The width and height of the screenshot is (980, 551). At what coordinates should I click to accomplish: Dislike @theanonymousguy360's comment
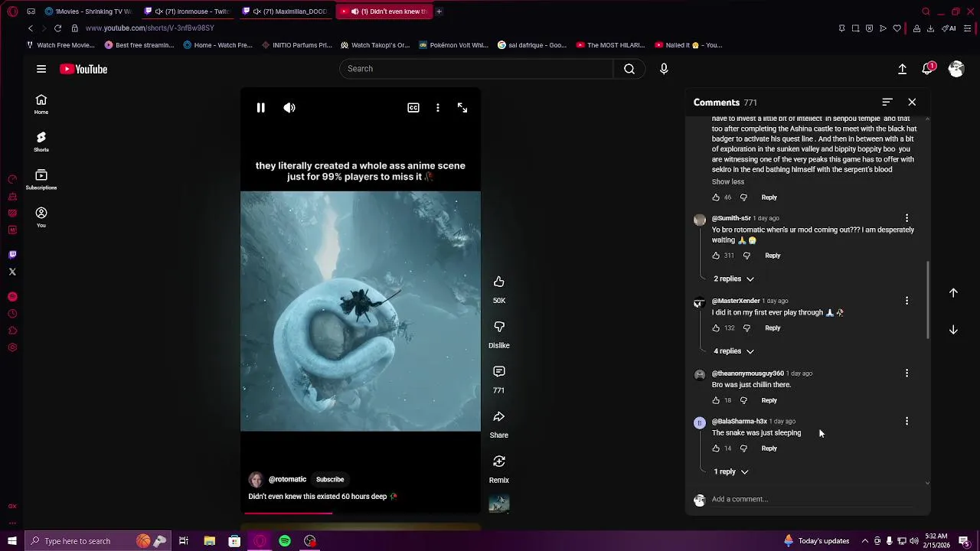743,400
